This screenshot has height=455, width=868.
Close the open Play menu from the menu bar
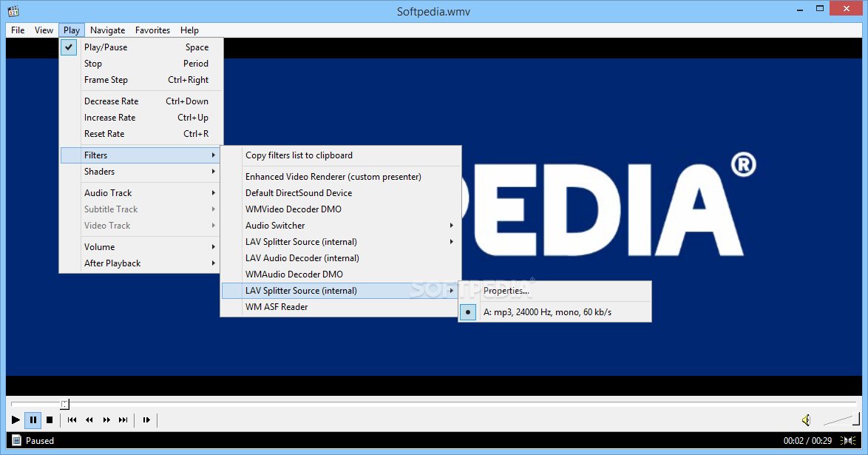click(72, 30)
